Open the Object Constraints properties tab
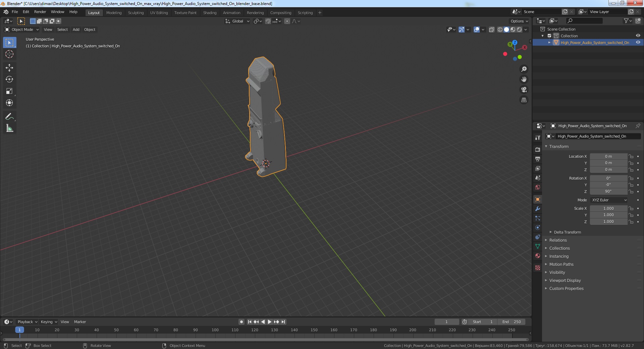644x349 pixels. coord(538,237)
